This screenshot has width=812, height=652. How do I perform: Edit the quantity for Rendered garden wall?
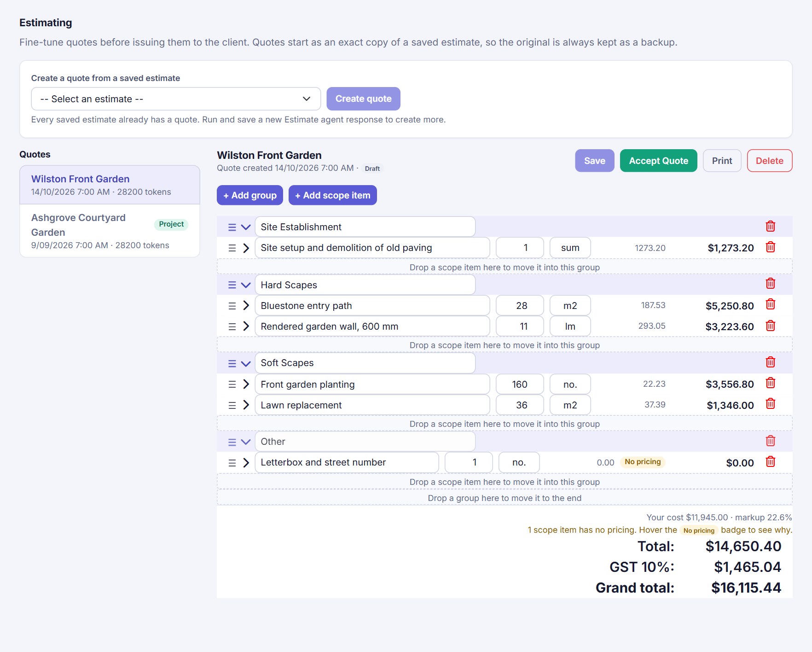(x=520, y=326)
